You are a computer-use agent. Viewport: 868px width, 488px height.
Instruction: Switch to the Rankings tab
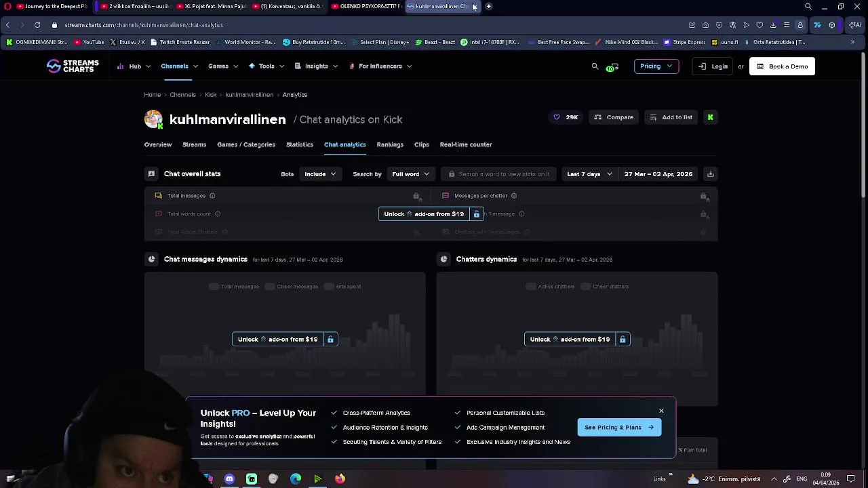[390, 144]
